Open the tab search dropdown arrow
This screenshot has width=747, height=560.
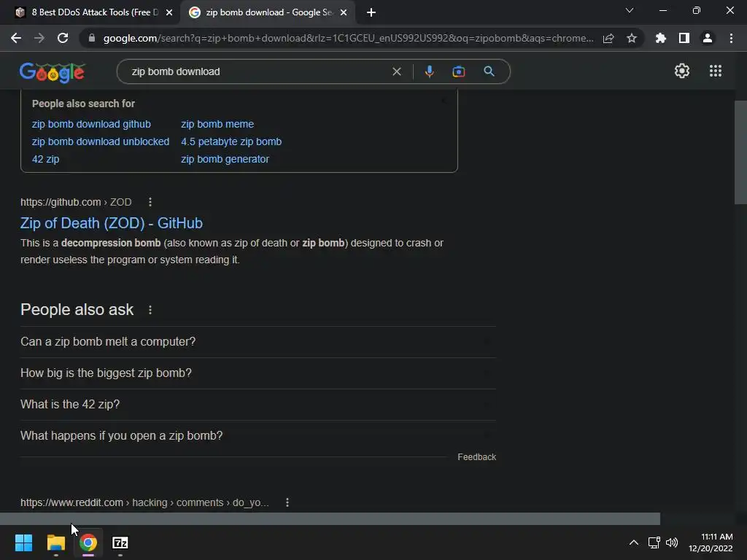tap(630, 10)
